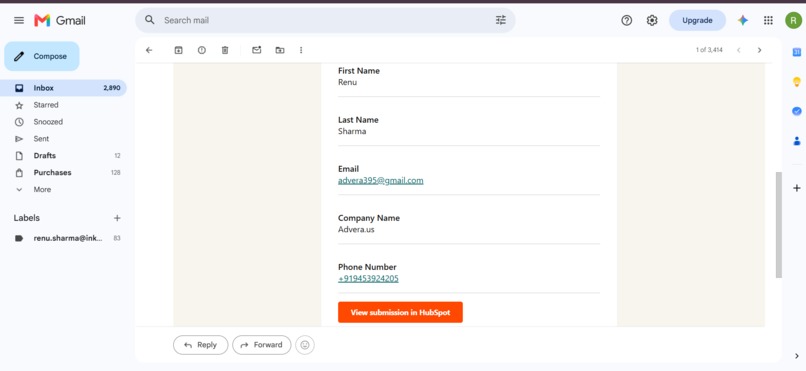
Task: Open Google Calendar side panel icon
Action: point(797,52)
